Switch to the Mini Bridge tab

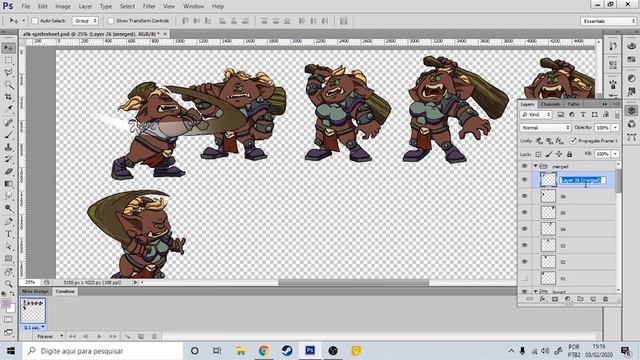pos(35,291)
